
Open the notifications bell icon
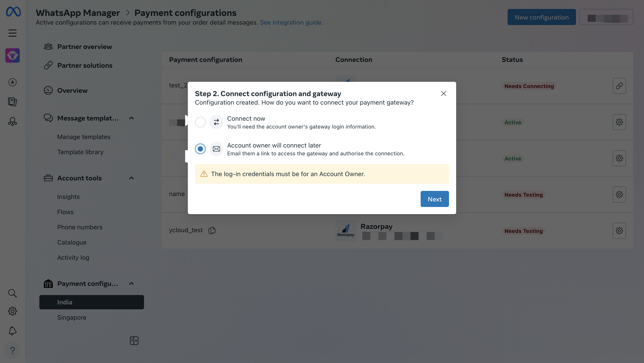pyautogui.click(x=13, y=331)
